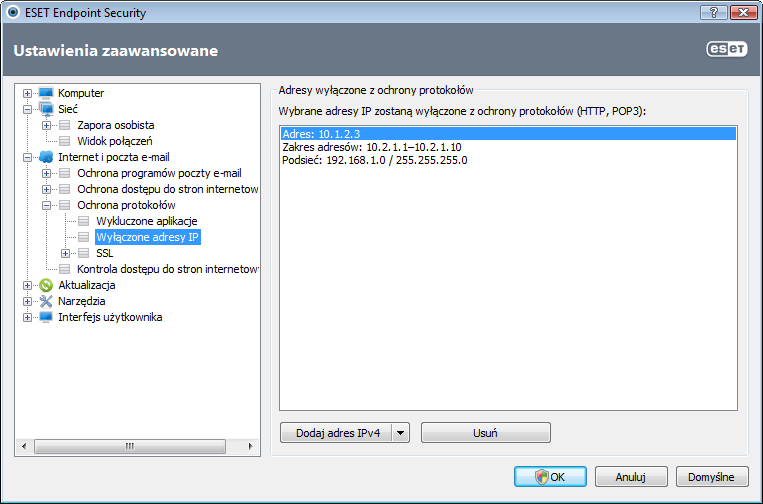Screen dimensions: 763x504
Task: Click the Komputer monitor icon
Action: pos(46,93)
